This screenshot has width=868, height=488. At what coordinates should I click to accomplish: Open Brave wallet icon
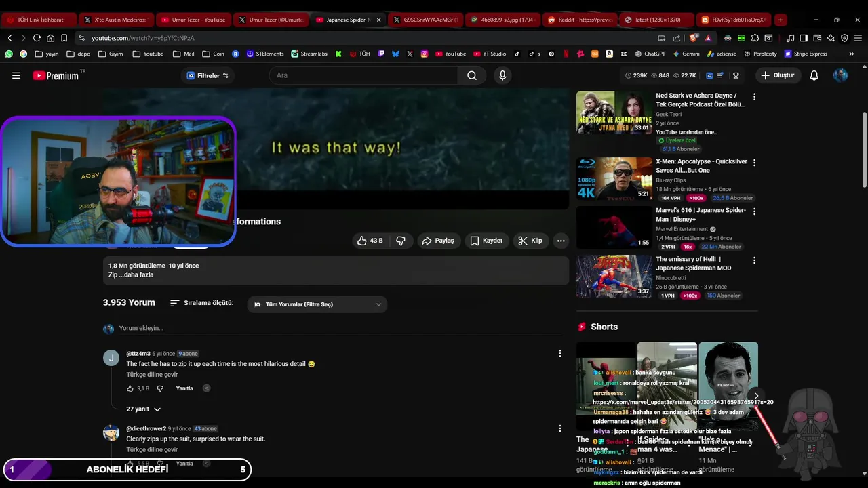point(817,38)
